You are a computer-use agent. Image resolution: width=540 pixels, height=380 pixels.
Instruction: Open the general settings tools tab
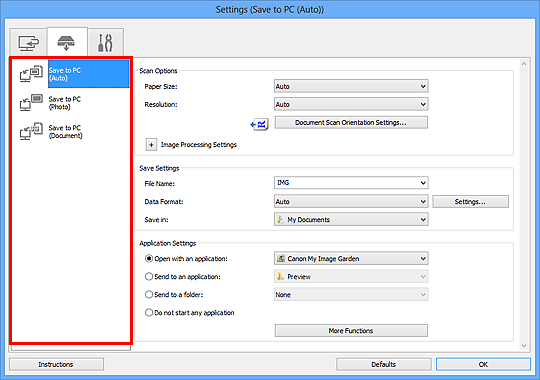(x=105, y=42)
